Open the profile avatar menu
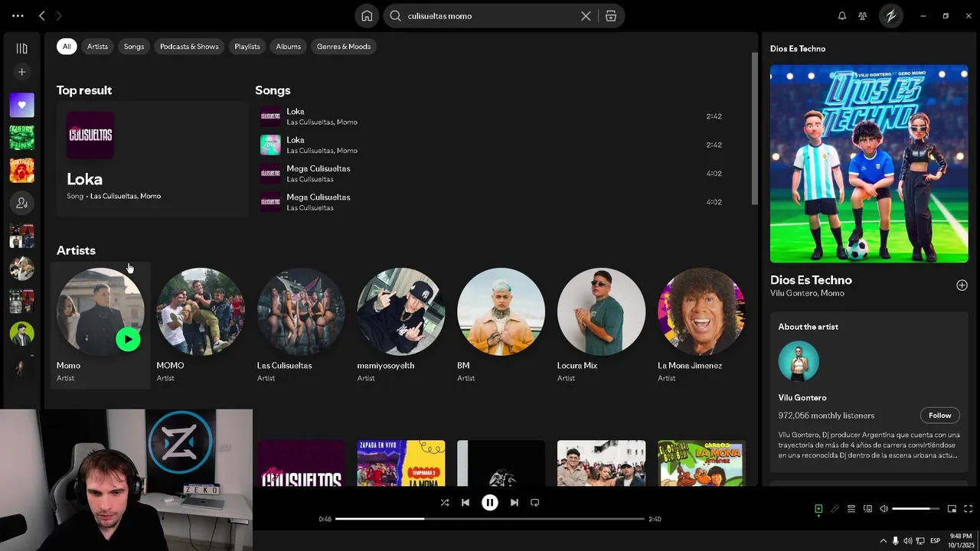This screenshot has height=551, width=980. (891, 15)
